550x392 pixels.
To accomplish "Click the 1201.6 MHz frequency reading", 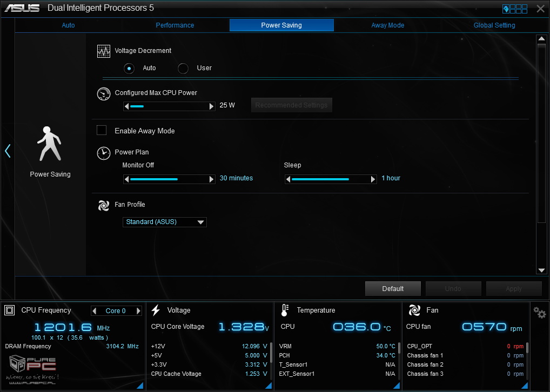I will [72, 328].
